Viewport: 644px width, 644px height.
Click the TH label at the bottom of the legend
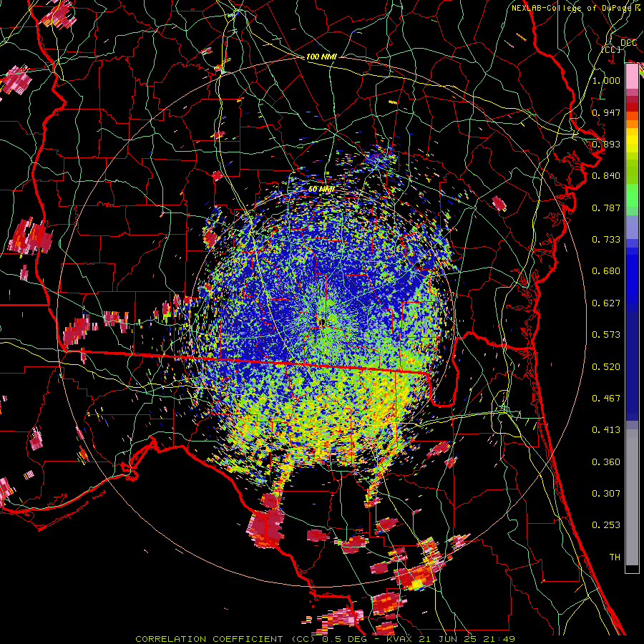pos(615,557)
